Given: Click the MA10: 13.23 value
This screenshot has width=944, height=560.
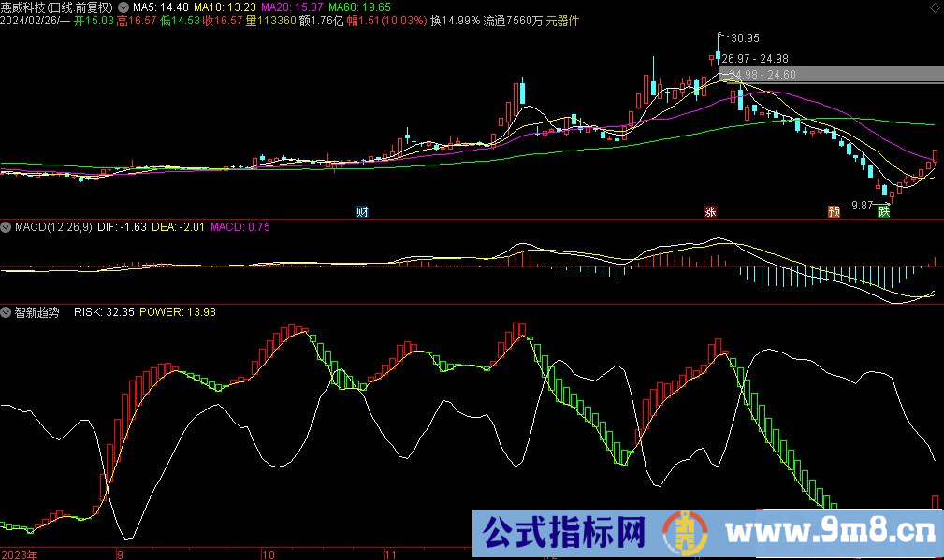Looking at the screenshot, I should pyautogui.click(x=225, y=7).
